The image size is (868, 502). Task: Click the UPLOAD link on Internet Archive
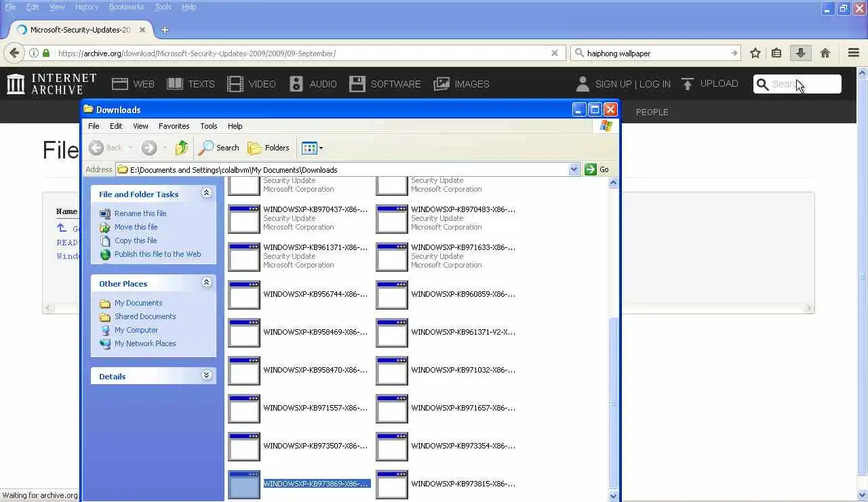click(x=709, y=83)
